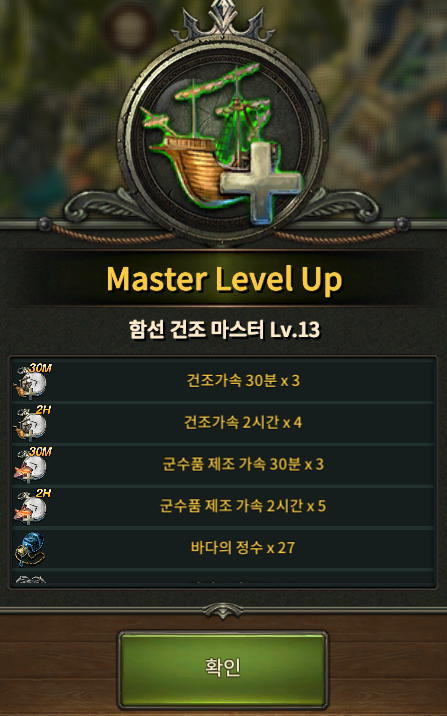This screenshot has width=447, height=716.
Task: Tap the 30M ship construction speedup icon
Action: click(32, 381)
